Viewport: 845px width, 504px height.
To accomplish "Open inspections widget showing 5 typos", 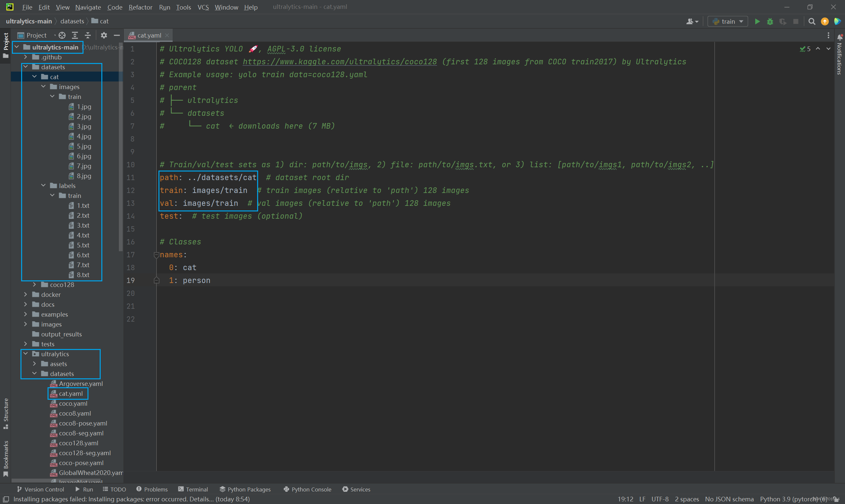I will point(805,49).
